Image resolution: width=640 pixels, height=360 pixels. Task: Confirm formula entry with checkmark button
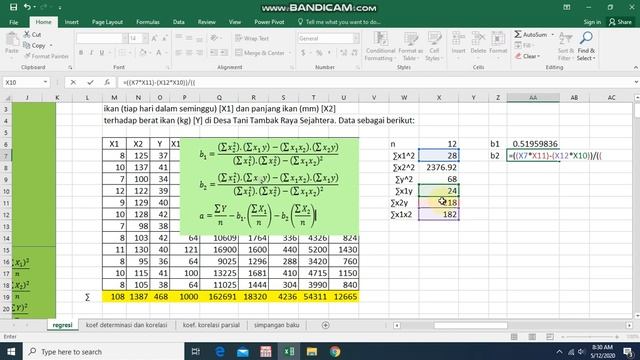pyautogui.click(x=90, y=82)
